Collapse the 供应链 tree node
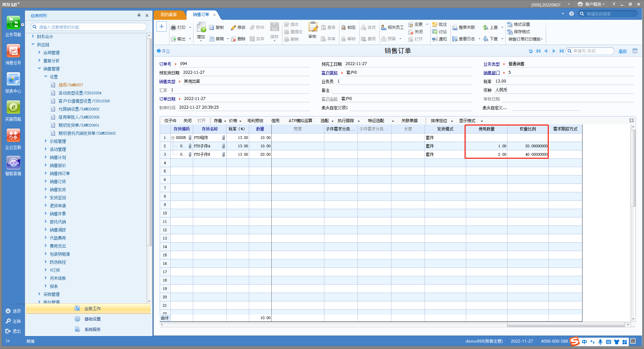 point(33,44)
